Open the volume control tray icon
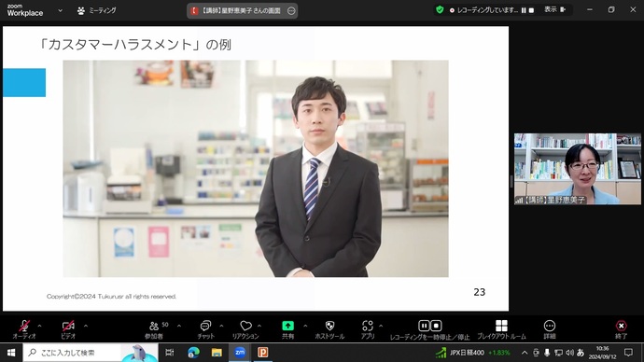 pyautogui.click(x=569, y=353)
